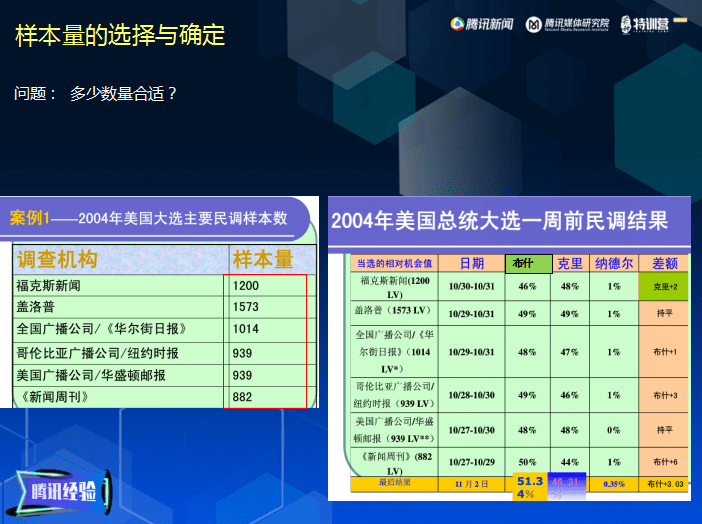
Task: Click the final result 51.34%
Action: pos(530,487)
